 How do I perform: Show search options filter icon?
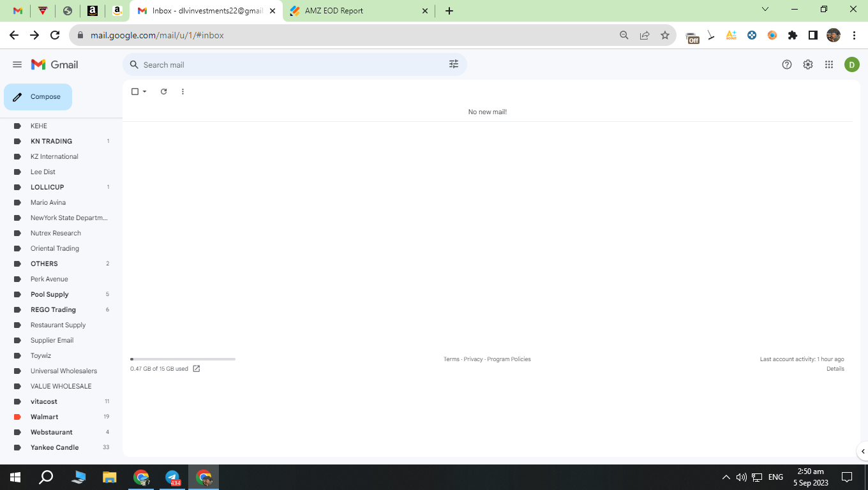click(454, 64)
